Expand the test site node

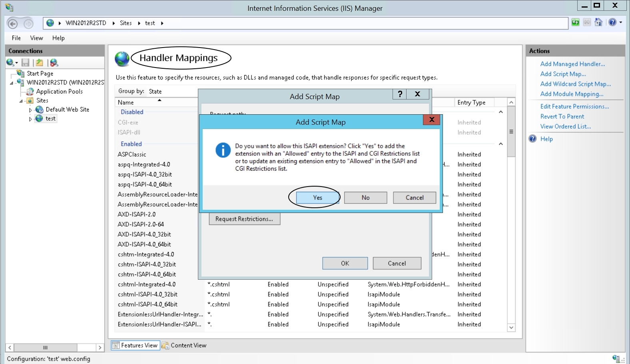click(30, 119)
